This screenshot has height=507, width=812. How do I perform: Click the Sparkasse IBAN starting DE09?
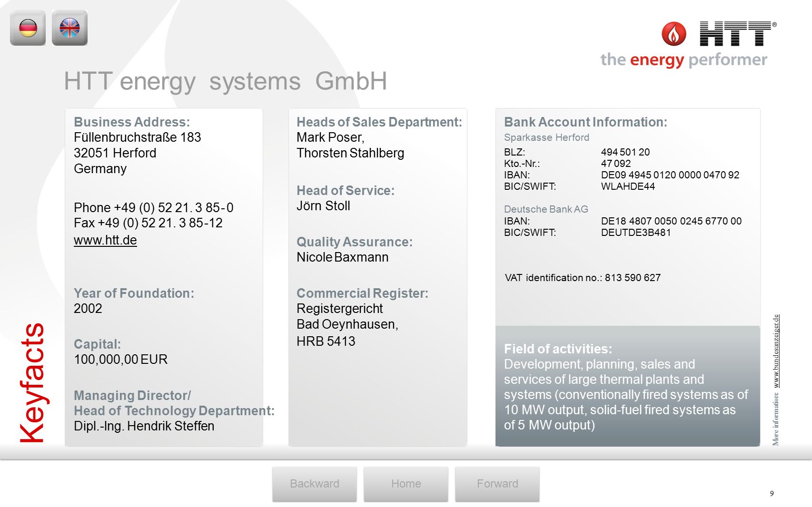tap(670, 175)
